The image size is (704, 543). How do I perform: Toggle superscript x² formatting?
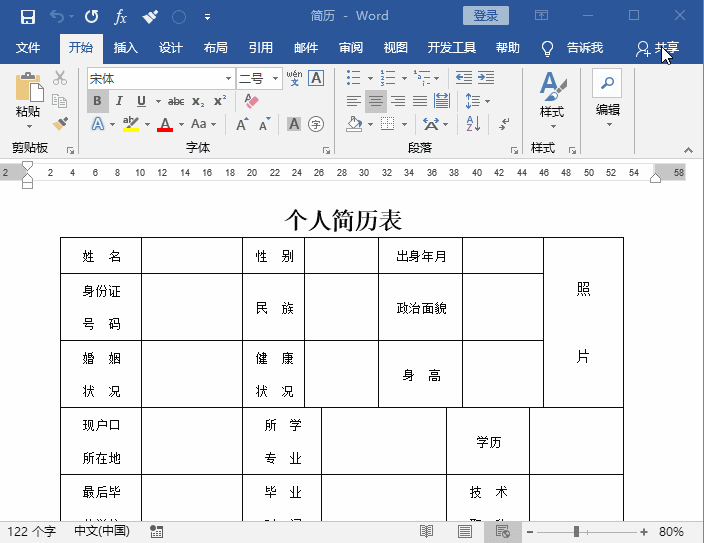[220, 101]
